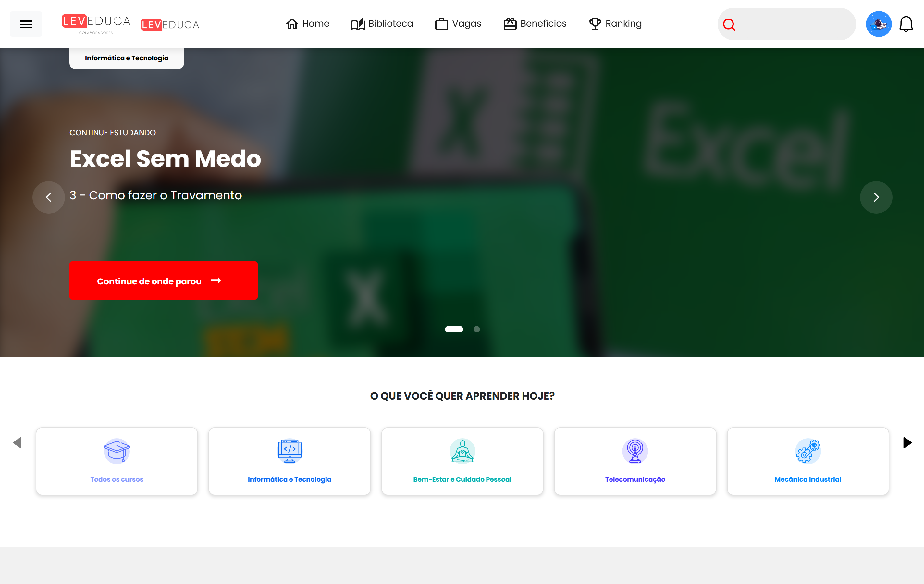This screenshot has width=924, height=584.
Task: Open the Benefícios page
Action: click(x=535, y=24)
